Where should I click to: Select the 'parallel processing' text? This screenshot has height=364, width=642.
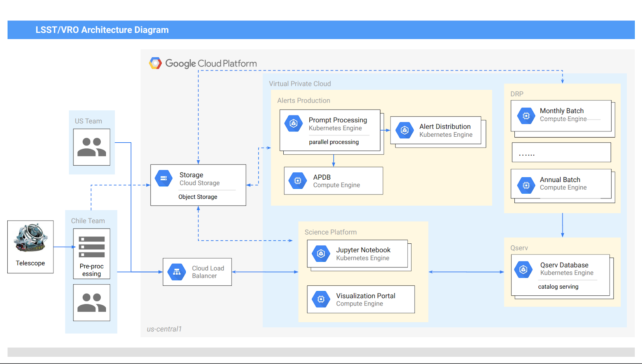pyautogui.click(x=334, y=142)
